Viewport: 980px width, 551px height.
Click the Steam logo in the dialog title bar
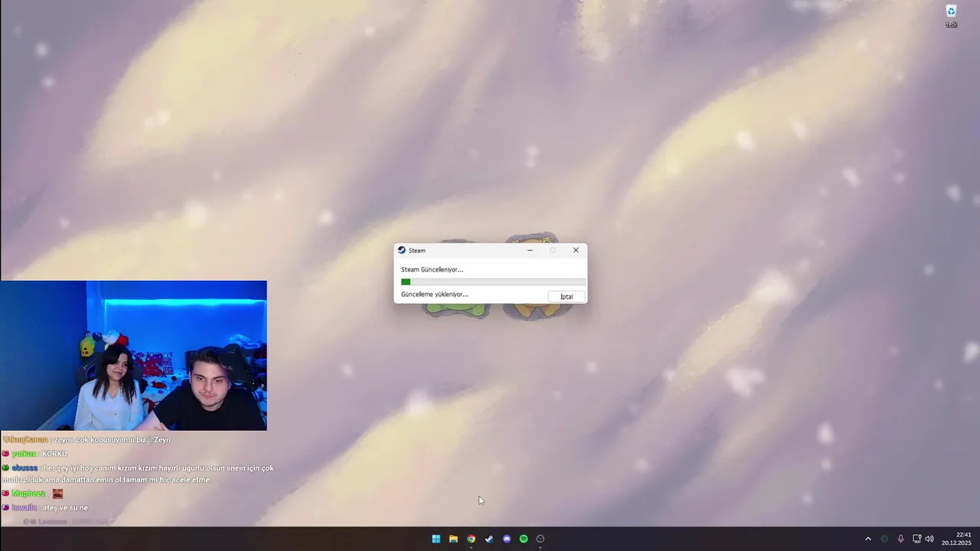coord(402,250)
